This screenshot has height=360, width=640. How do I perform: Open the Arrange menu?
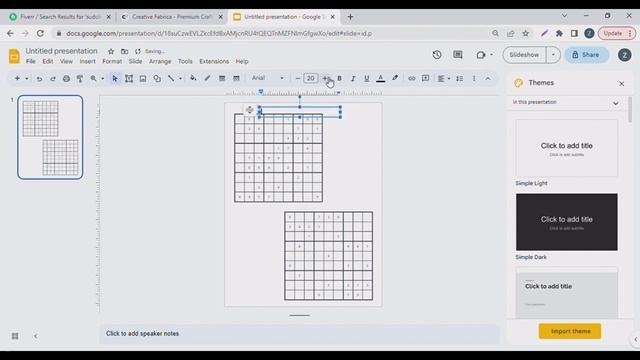tap(160, 62)
